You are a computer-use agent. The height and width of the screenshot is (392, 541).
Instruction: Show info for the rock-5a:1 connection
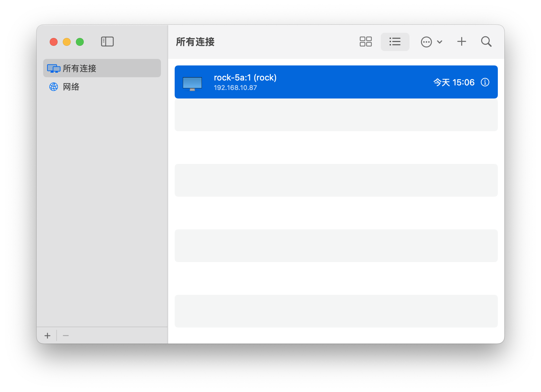pyautogui.click(x=485, y=82)
